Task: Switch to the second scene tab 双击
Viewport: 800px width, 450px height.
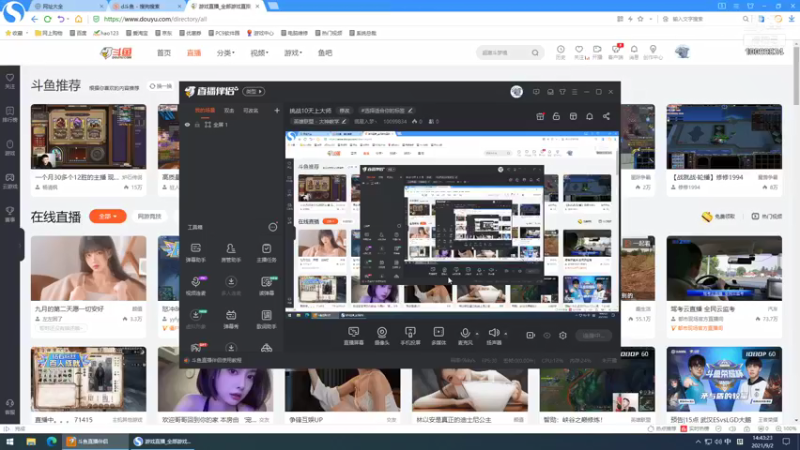Action: pos(229,110)
